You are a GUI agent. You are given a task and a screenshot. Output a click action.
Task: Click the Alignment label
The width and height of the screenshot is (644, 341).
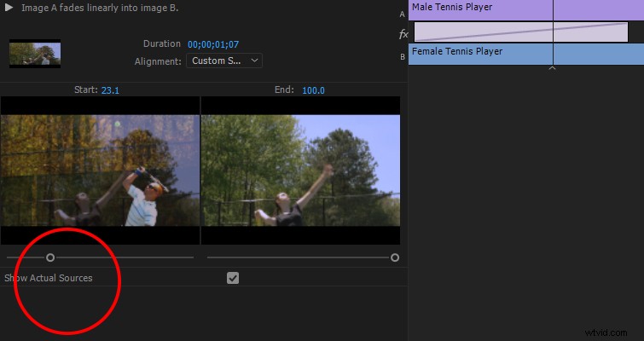(158, 61)
